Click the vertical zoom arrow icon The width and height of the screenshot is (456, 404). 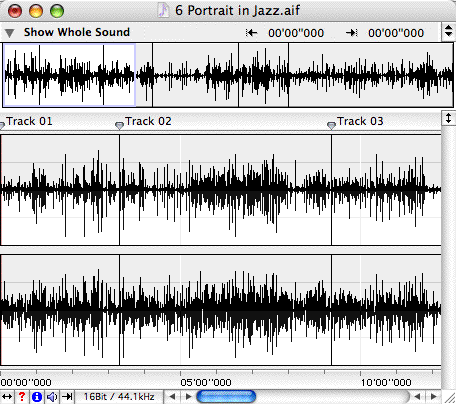(448, 118)
